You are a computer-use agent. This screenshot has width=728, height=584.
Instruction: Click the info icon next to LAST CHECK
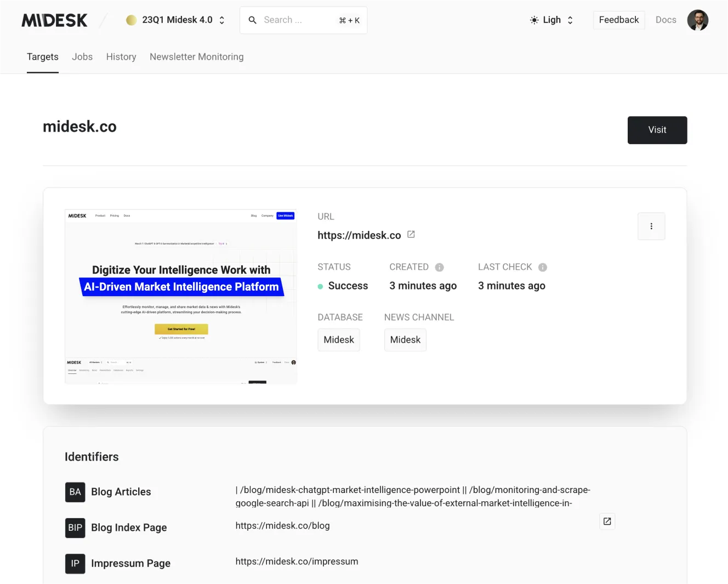click(x=543, y=267)
